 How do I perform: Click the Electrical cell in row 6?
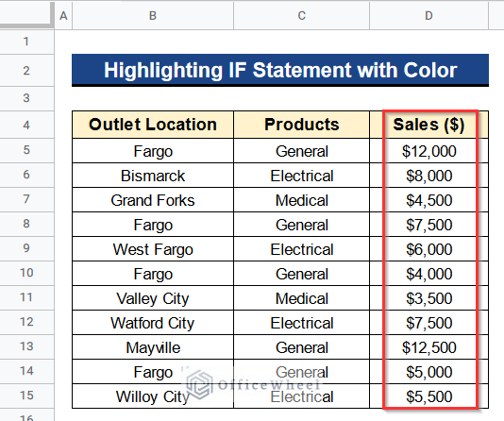[301, 176]
